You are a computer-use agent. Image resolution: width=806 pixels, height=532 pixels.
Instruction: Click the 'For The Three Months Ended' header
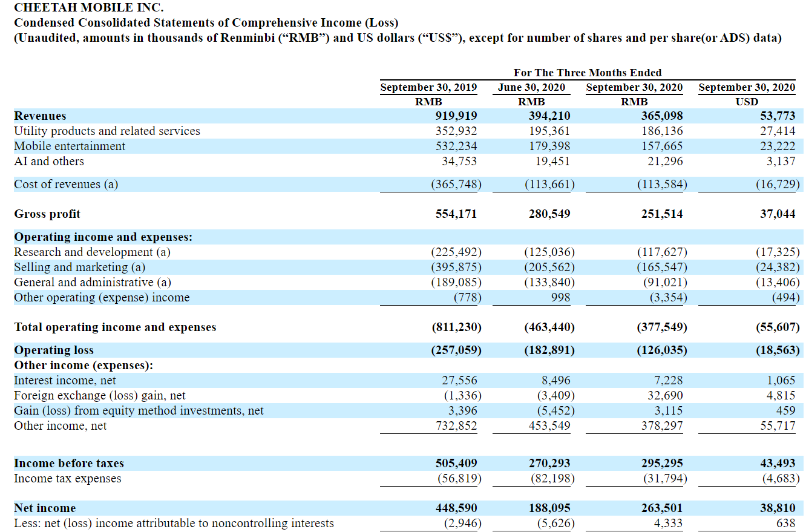pos(588,73)
